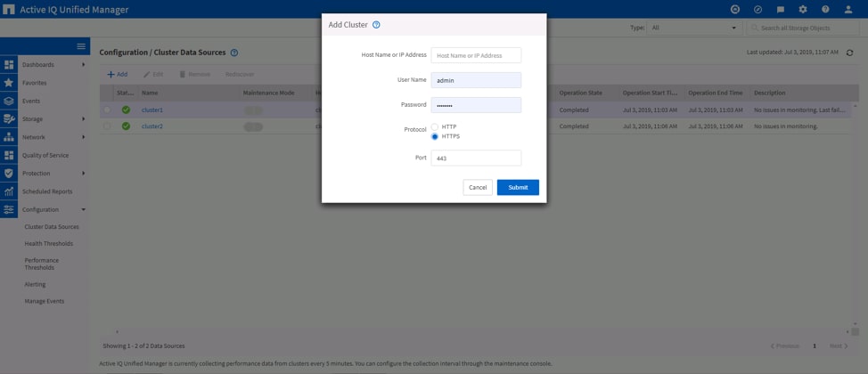Image resolution: width=868 pixels, height=374 pixels.
Task: Open Health Thresholds menu item
Action: click(x=49, y=243)
